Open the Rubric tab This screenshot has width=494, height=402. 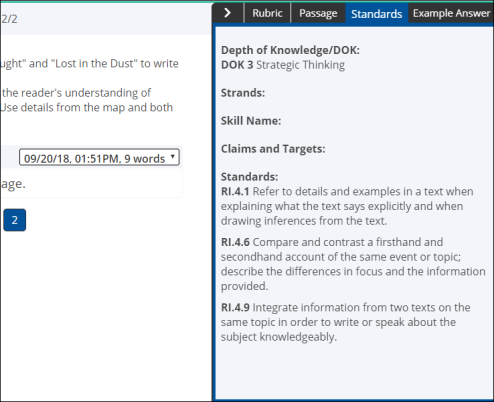click(267, 13)
